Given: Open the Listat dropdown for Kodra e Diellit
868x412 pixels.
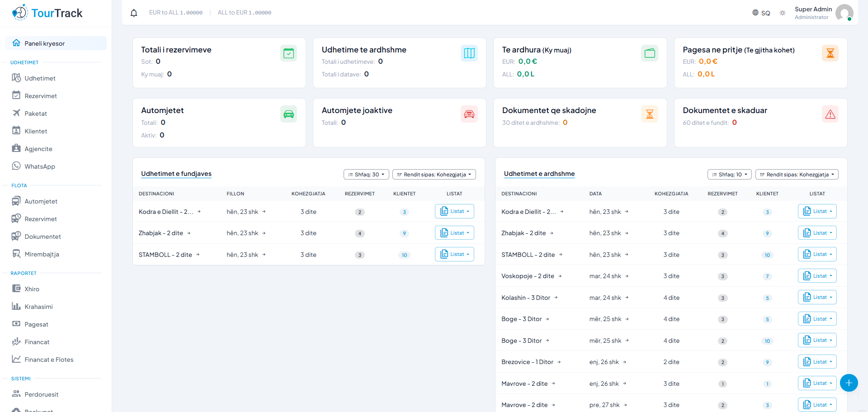Looking at the screenshot, I should point(454,211).
